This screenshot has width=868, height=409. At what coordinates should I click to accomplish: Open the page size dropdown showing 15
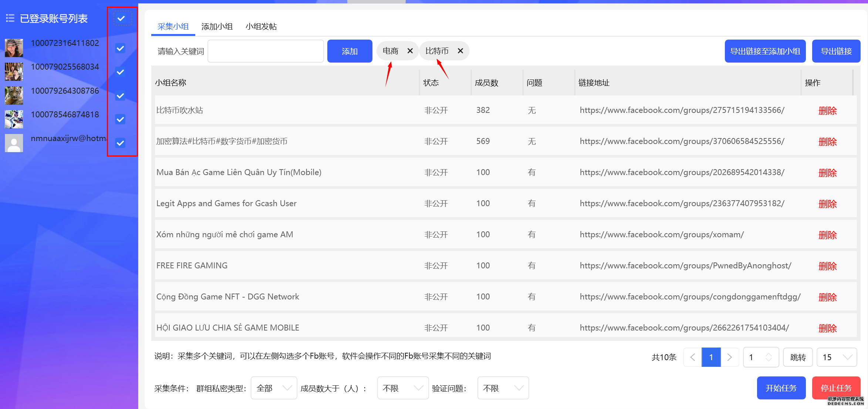837,357
